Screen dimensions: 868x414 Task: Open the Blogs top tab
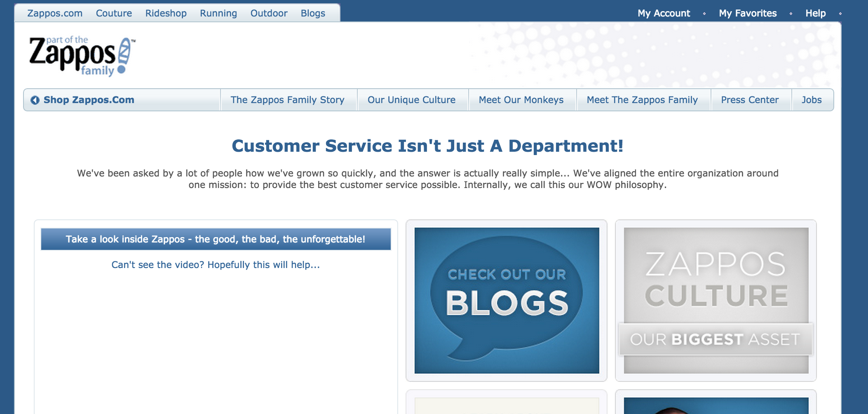313,13
